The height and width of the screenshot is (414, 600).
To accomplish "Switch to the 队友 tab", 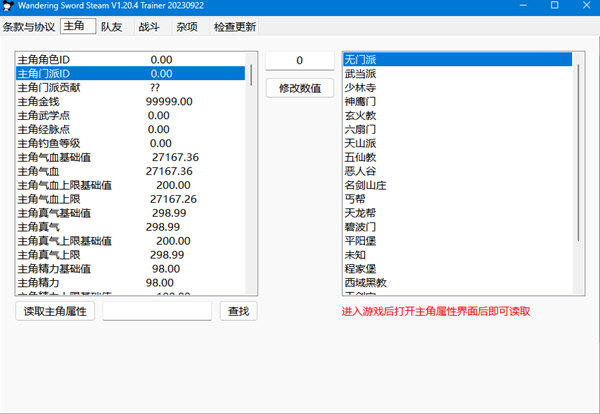I will point(111,27).
